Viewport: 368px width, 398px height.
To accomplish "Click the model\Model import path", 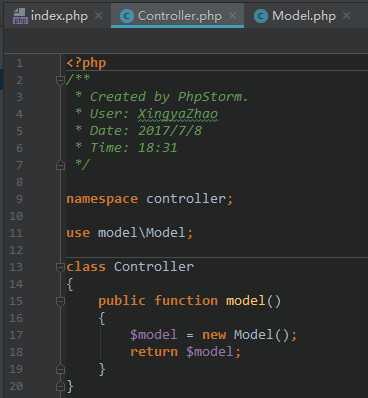I will coord(141,233).
